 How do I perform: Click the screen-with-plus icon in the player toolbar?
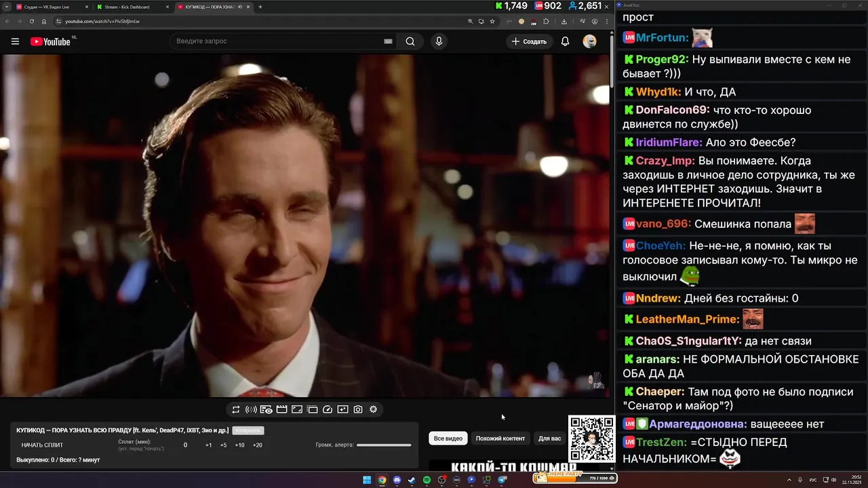pos(342,409)
